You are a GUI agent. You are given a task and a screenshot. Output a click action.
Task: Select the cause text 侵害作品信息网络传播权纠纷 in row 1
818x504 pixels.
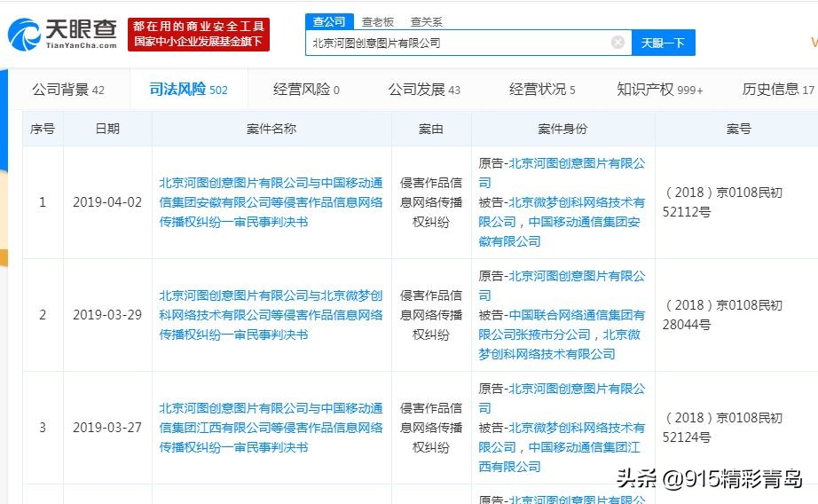coord(431,202)
